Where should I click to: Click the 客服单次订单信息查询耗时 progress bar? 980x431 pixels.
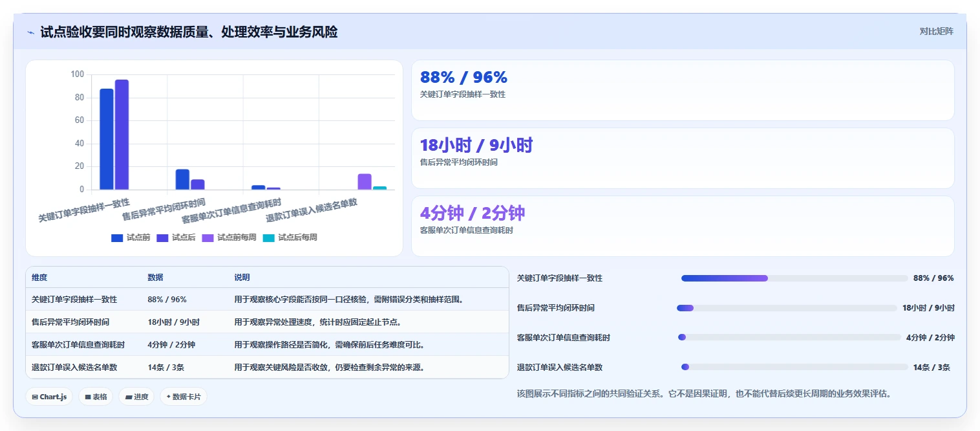(789, 337)
